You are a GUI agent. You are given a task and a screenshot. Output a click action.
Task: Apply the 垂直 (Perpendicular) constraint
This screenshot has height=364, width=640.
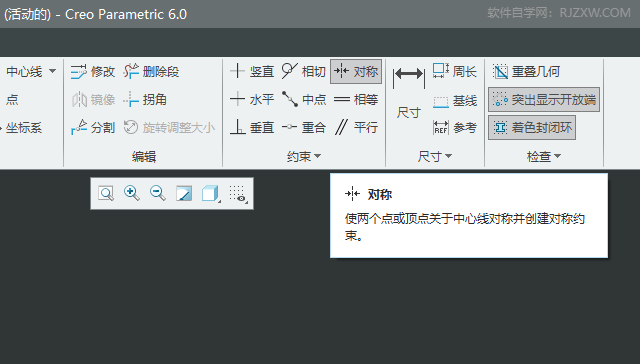[251, 128]
